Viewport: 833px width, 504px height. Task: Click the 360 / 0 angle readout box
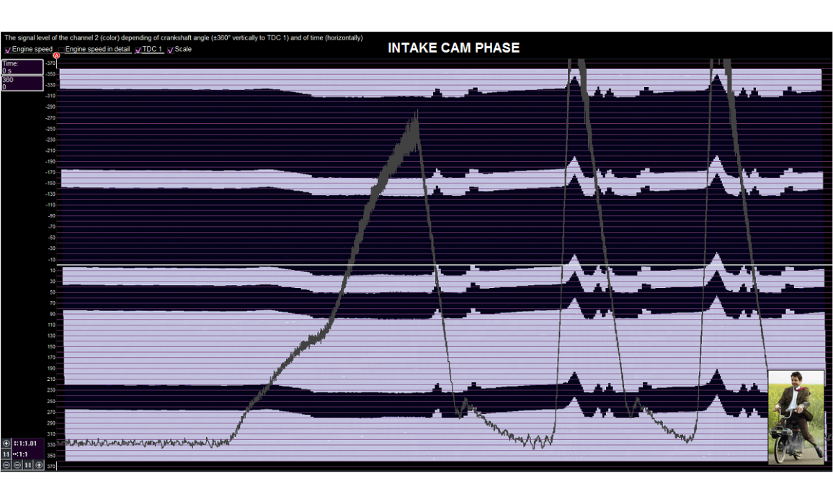pos(22,84)
